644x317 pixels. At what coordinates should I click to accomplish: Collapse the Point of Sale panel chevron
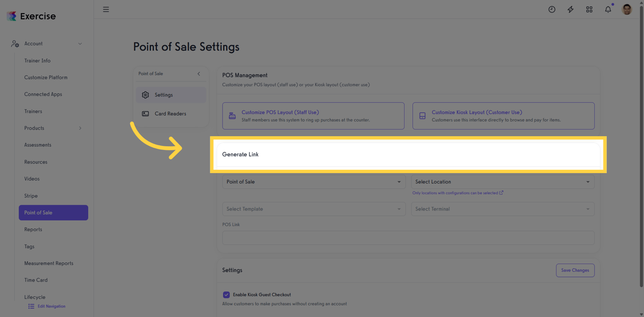tap(198, 74)
